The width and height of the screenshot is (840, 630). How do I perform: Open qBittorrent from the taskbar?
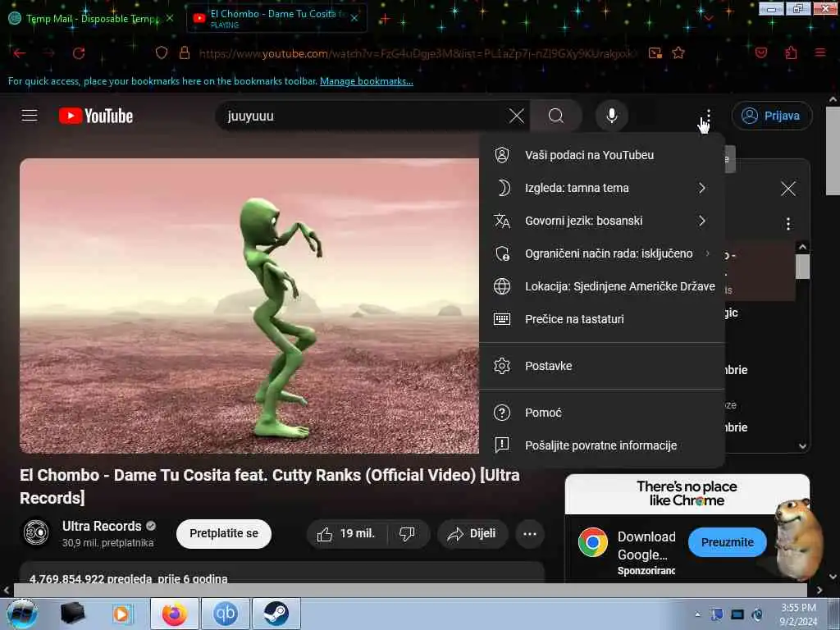coord(226,614)
